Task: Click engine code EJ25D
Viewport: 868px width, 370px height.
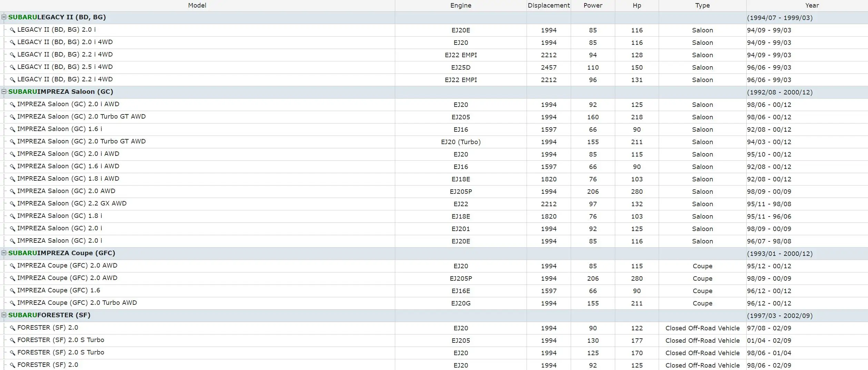Action: [461, 68]
